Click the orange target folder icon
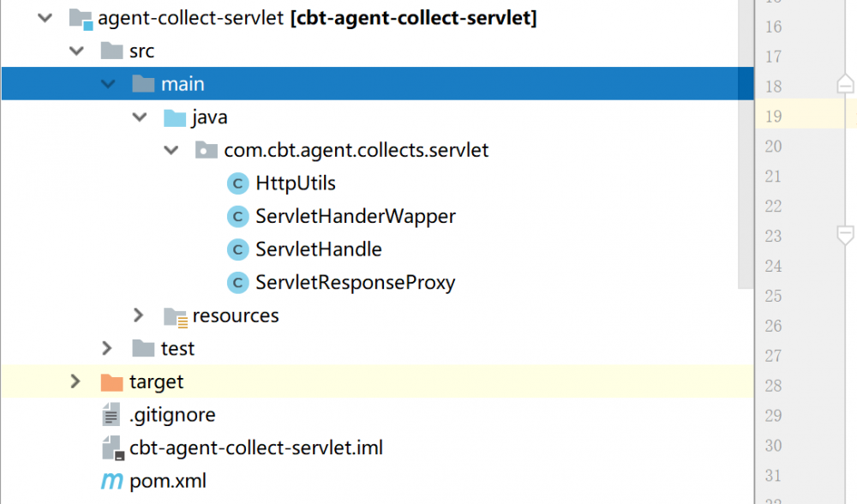 point(111,381)
